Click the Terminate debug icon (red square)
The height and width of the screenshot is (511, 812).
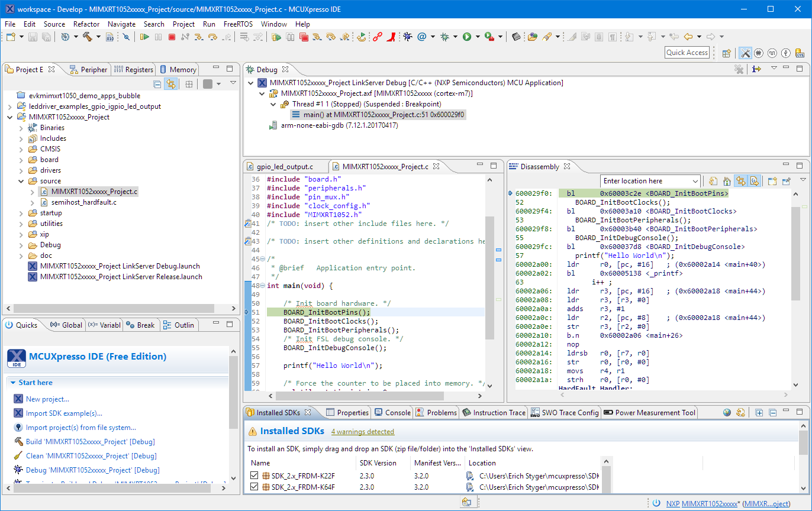click(x=172, y=37)
